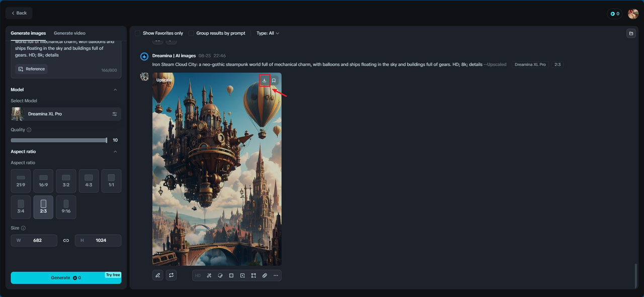Click the expand frame icon in toolbar

(231, 275)
